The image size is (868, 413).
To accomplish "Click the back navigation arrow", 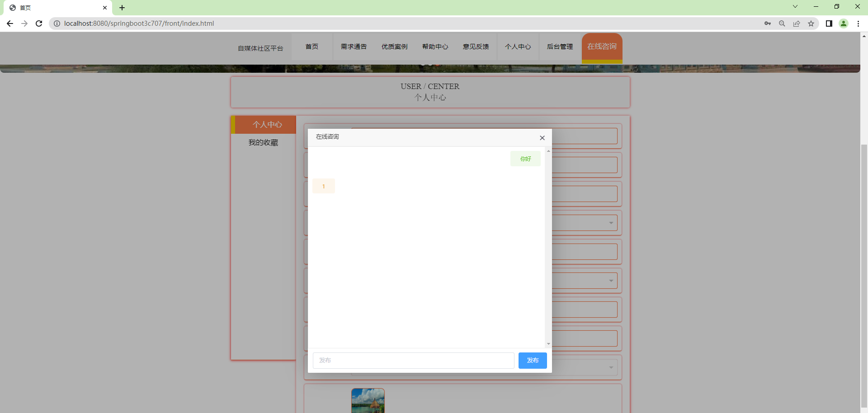I will 10,23.
